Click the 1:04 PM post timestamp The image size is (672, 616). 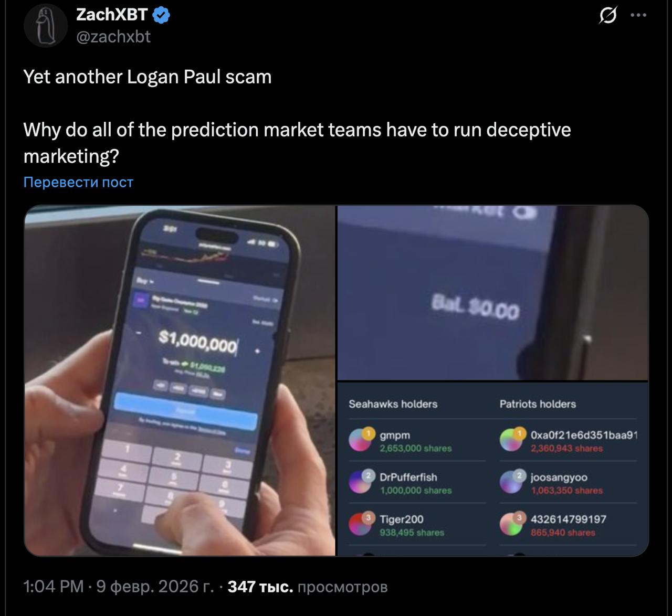coord(53,587)
